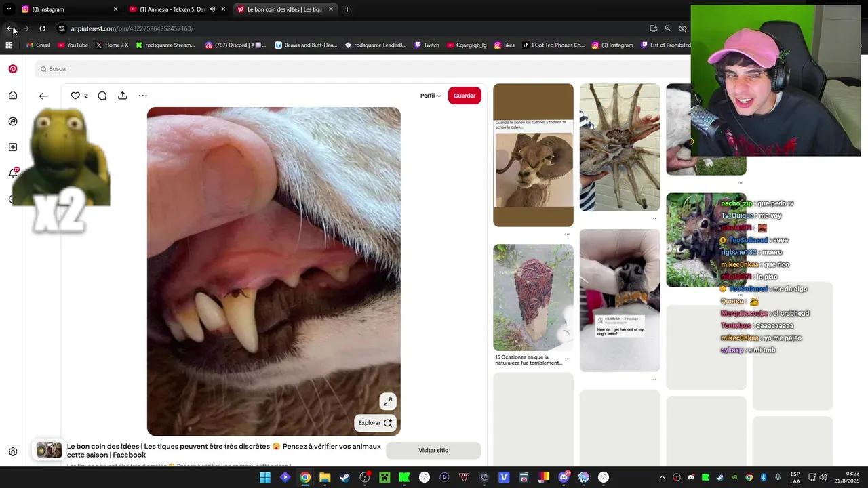Open the Perfil board dropdown
The height and width of the screenshot is (488, 868).
[x=431, y=96]
